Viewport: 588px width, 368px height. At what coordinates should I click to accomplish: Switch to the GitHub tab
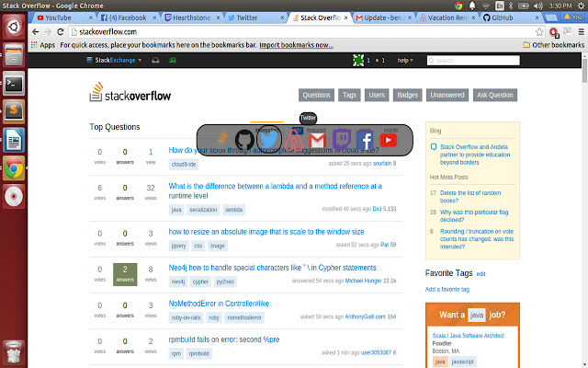[511, 17]
